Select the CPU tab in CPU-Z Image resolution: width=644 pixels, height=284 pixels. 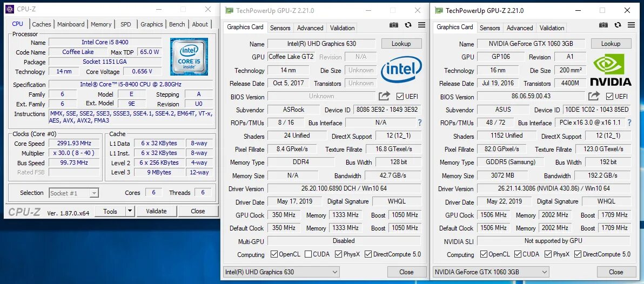(18, 24)
